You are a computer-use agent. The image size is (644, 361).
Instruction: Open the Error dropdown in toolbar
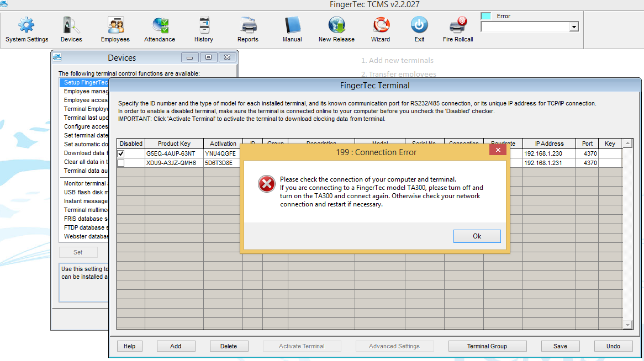(x=574, y=27)
